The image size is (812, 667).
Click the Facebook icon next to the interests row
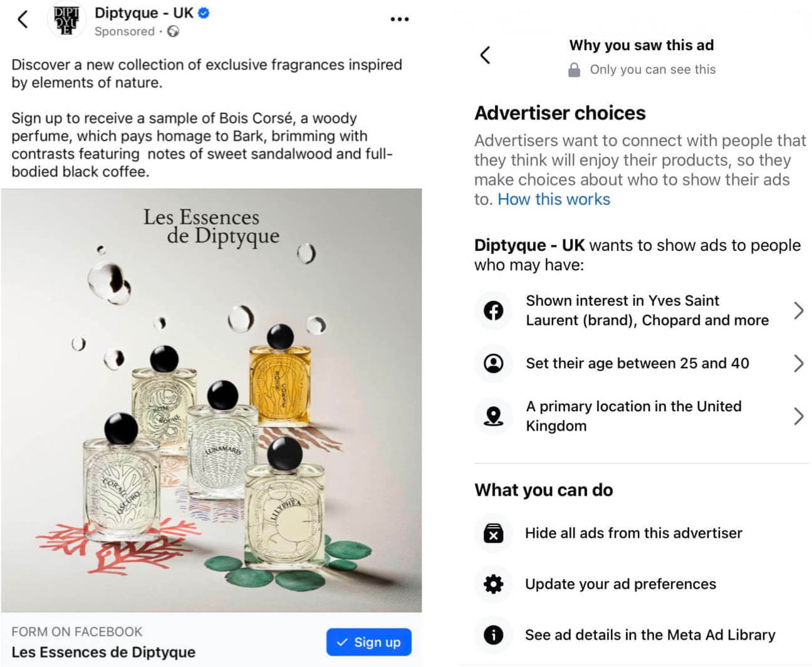(x=494, y=310)
